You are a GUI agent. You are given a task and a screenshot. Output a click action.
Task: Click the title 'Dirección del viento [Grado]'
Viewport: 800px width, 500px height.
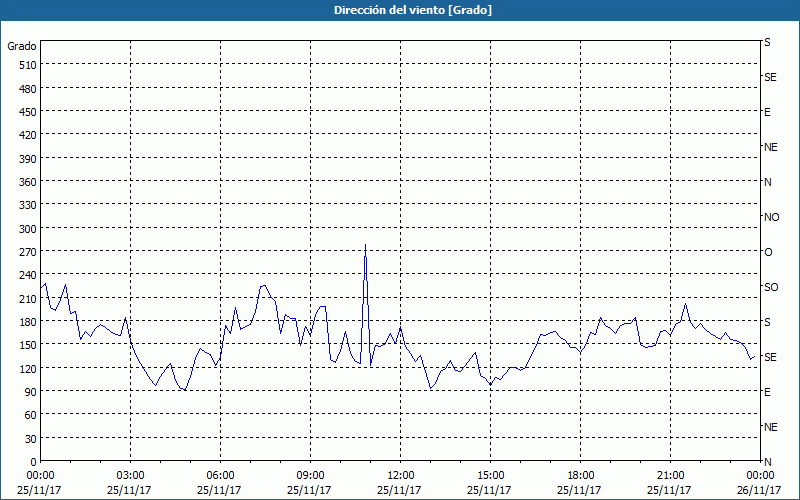(x=413, y=10)
